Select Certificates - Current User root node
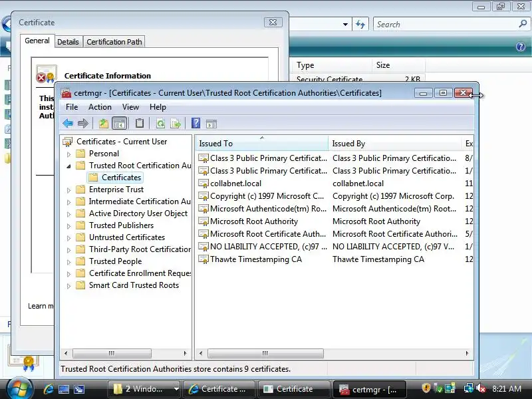 click(x=122, y=142)
